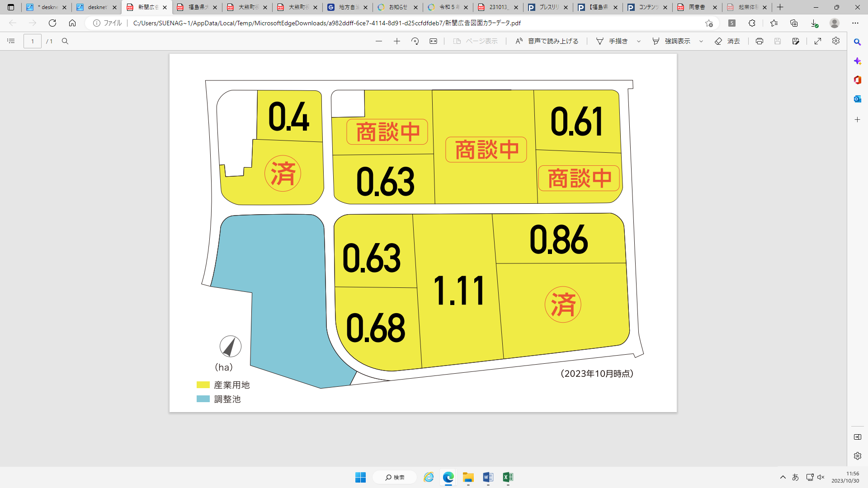Expand the 手描き draw options dropdown
Screen dimensions: 868x488
tap(639, 41)
